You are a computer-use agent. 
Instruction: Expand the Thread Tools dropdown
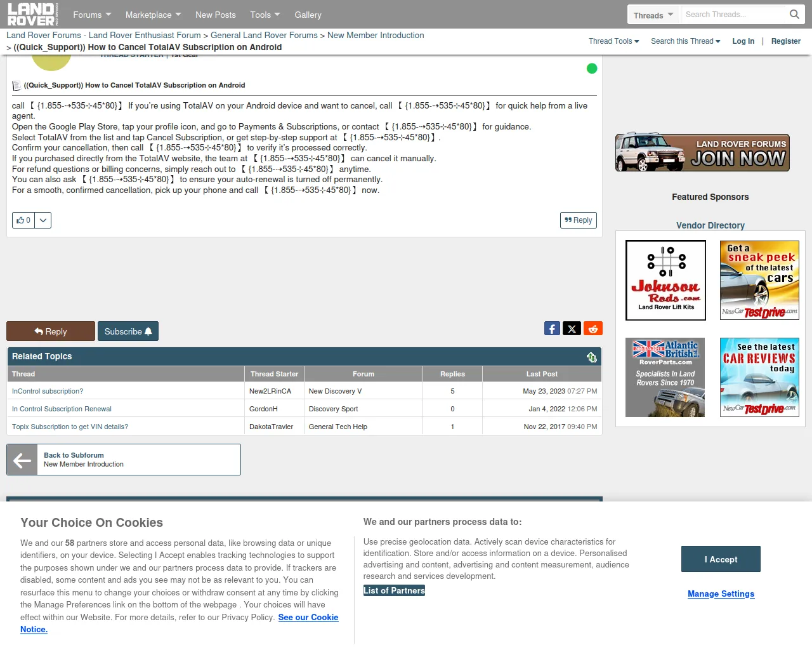click(614, 41)
